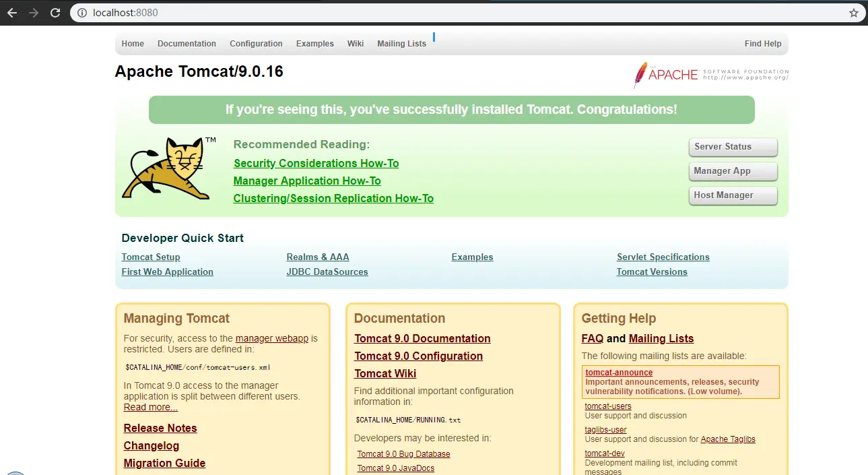Open Documentation in the top navigation
Viewport: 868px width, 475px height.
pos(187,44)
